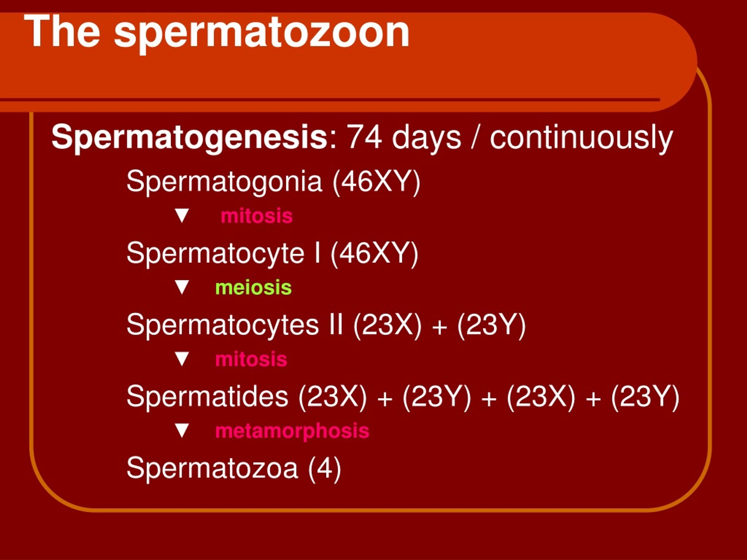Click the pink metamorphosis label
Viewport: 747px width, 560px height.
click(x=292, y=431)
